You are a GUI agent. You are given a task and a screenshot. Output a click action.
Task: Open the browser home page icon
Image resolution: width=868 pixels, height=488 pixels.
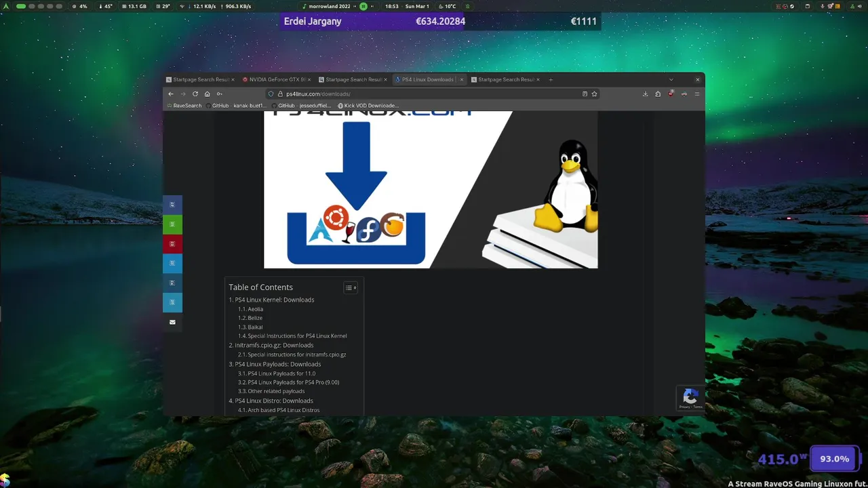[207, 94]
